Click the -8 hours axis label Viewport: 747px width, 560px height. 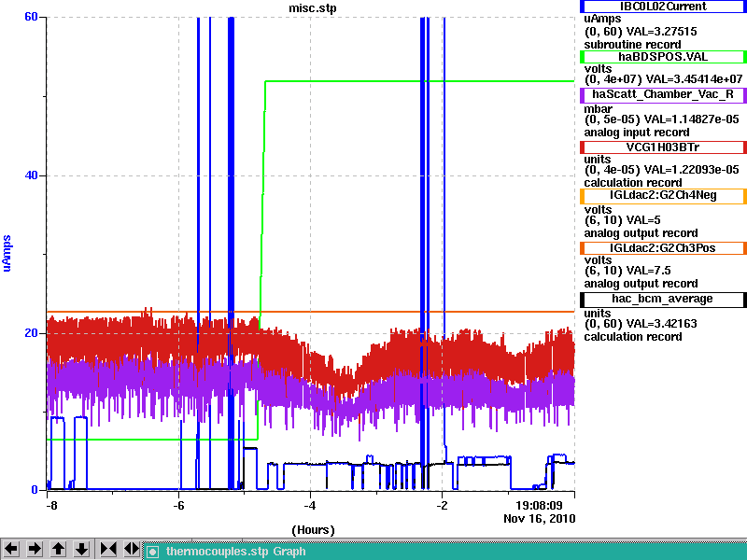pos(51,506)
